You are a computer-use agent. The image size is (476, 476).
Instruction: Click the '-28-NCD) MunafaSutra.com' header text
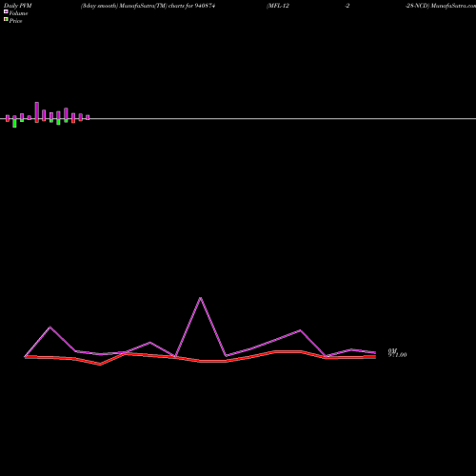coord(441,6)
